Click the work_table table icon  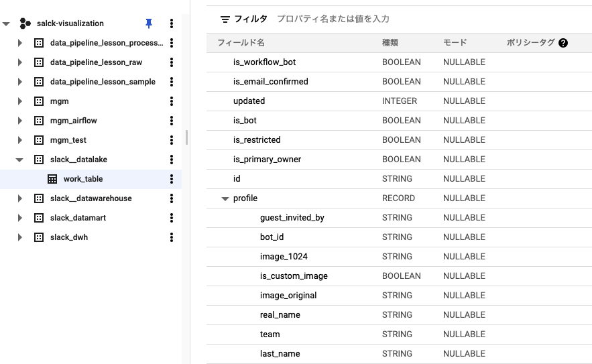pyautogui.click(x=52, y=179)
